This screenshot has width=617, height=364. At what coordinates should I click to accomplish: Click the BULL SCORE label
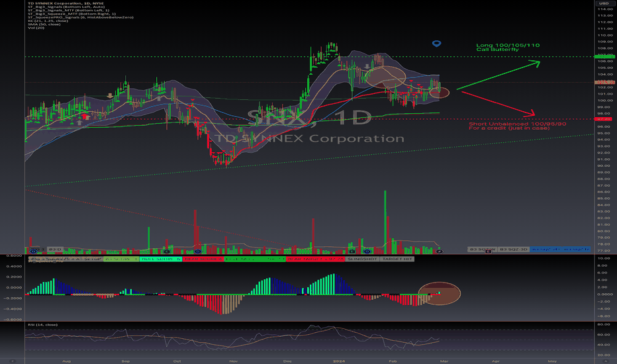click(x=161, y=259)
